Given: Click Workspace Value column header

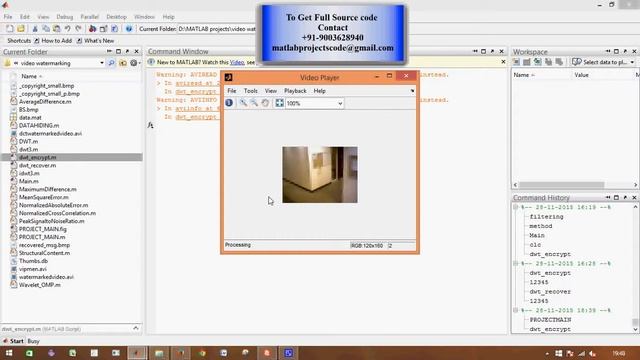Looking at the screenshot, I should tap(581, 75).
